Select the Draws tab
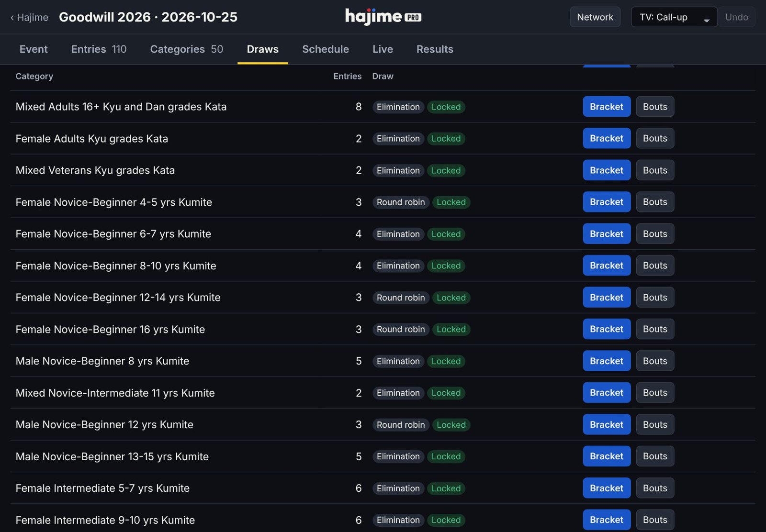 point(263,49)
